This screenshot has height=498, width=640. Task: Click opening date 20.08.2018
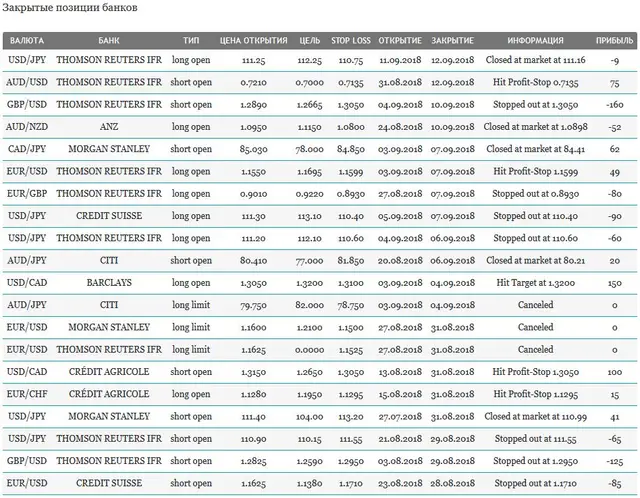[x=400, y=260]
